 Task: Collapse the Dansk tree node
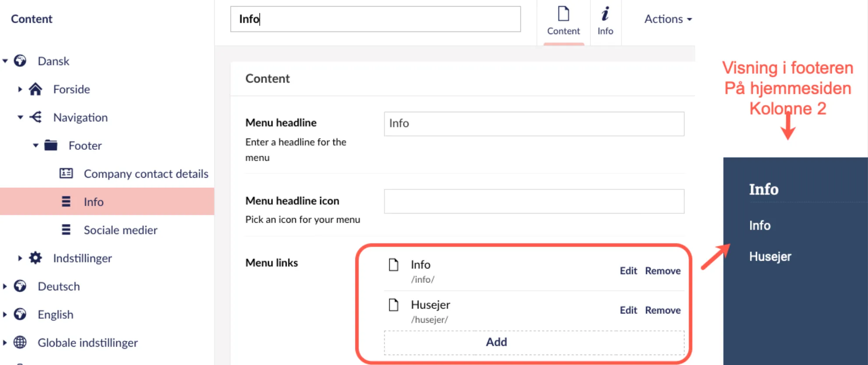click(x=5, y=61)
